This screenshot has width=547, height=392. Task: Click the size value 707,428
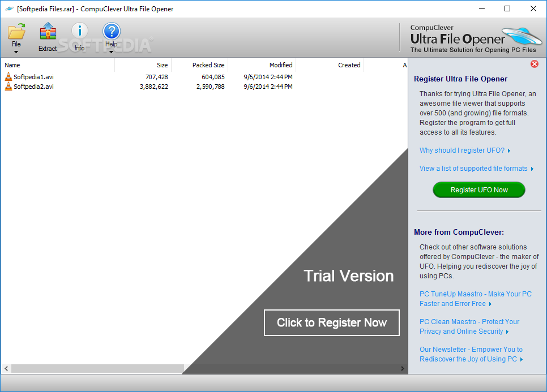157,77
